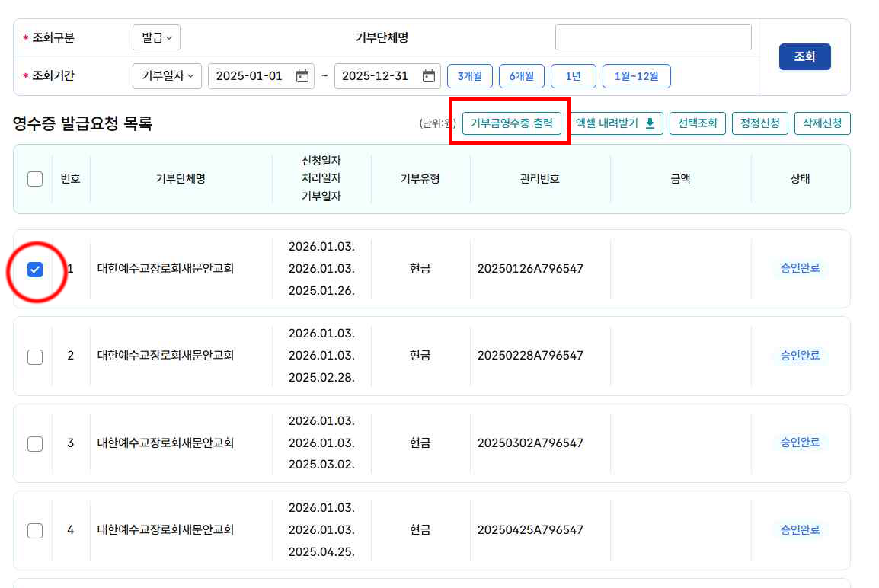Open the 정정신청 correction request
Image resolution: width=879 pixels, height=588 pixels.
[759, 123]
